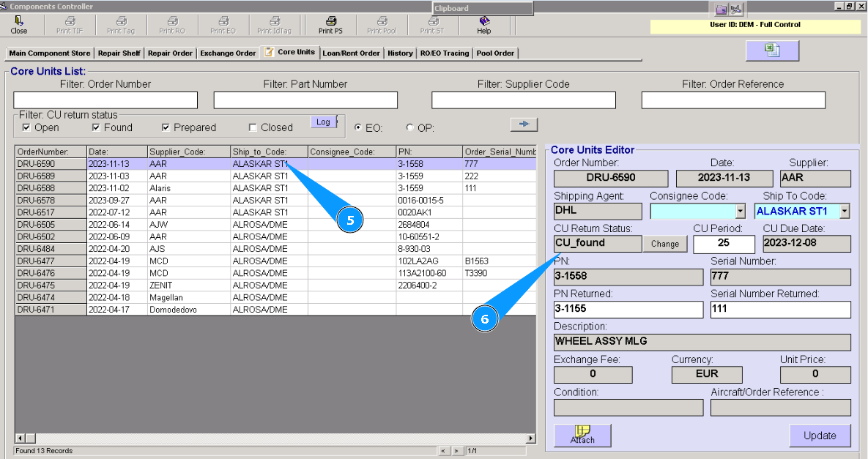Switch to Repair Shelf tab
The image size is (868, 459).
119,53
